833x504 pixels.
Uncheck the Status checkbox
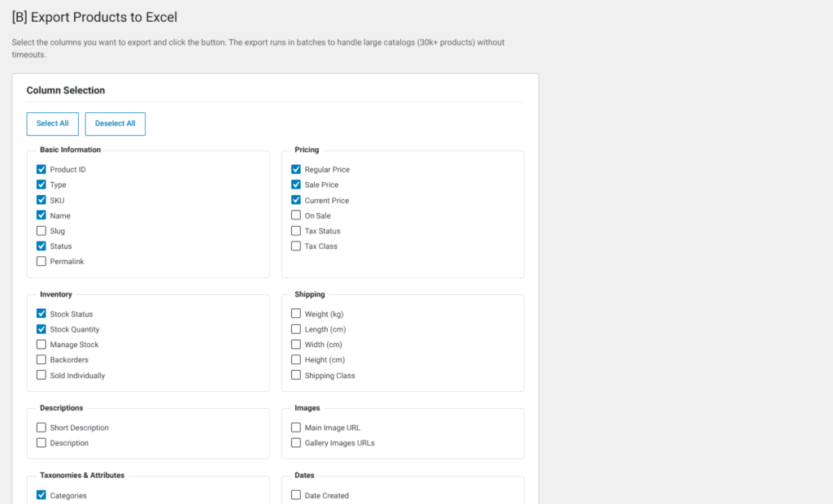(x=41, y=245)
